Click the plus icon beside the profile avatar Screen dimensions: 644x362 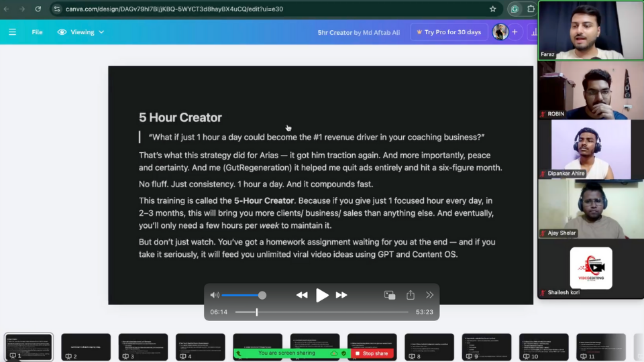click(515, 32)
